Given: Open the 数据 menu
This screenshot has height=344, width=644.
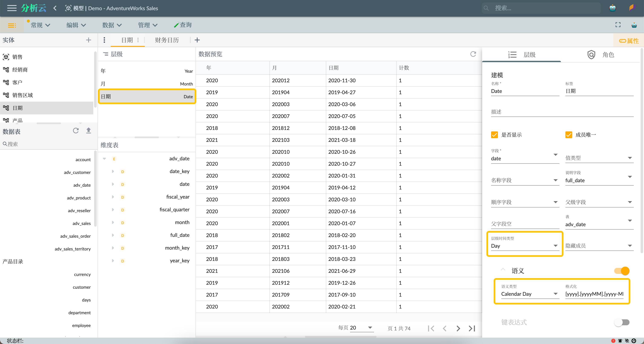Looking at the screenshot, I should [x=112, y=25].
